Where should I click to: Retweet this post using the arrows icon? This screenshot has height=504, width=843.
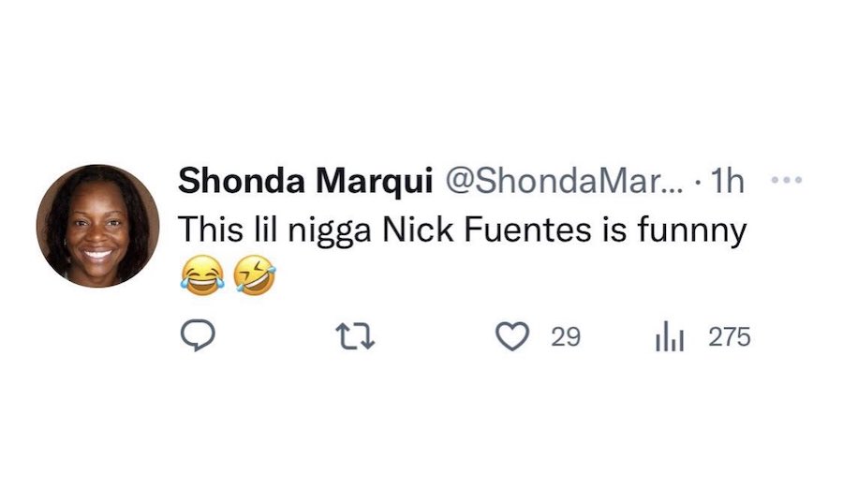(357, 336)
